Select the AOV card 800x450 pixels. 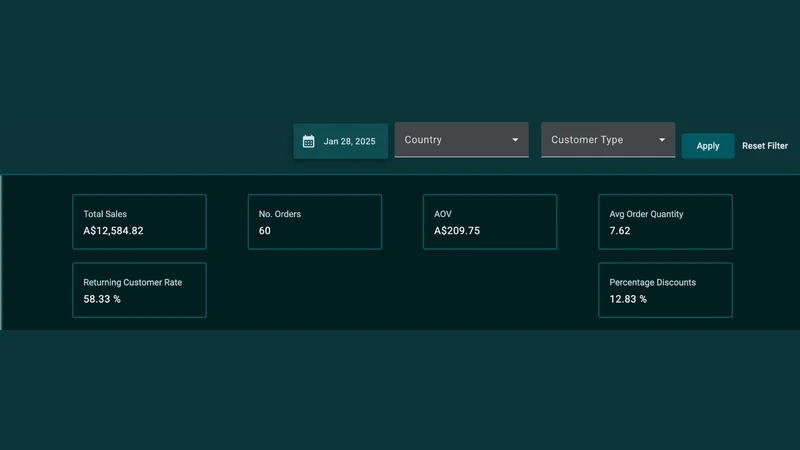pyautogui.click(x=490, y=222)
